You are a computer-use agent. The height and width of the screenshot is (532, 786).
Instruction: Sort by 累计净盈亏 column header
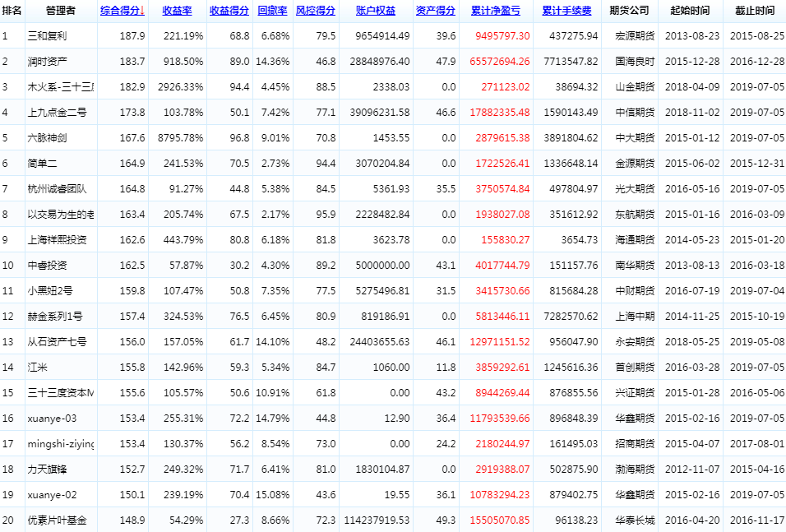click(x=496, y=11)
